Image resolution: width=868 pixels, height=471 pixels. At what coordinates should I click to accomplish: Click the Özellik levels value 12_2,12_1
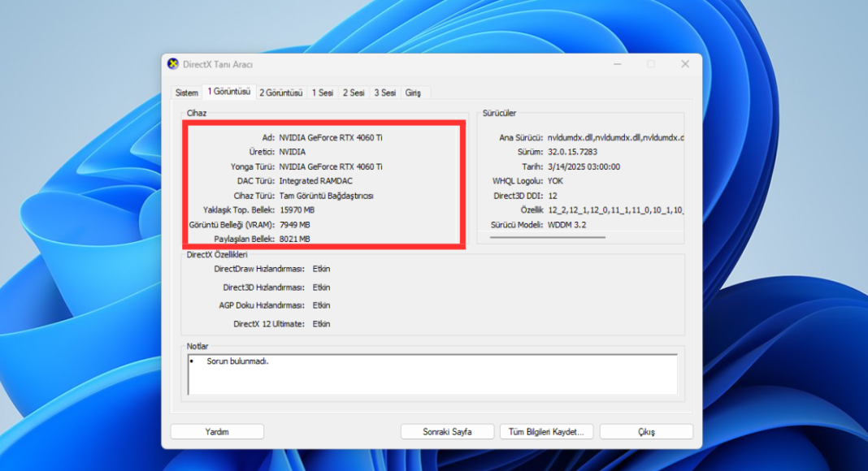(615, 210)
